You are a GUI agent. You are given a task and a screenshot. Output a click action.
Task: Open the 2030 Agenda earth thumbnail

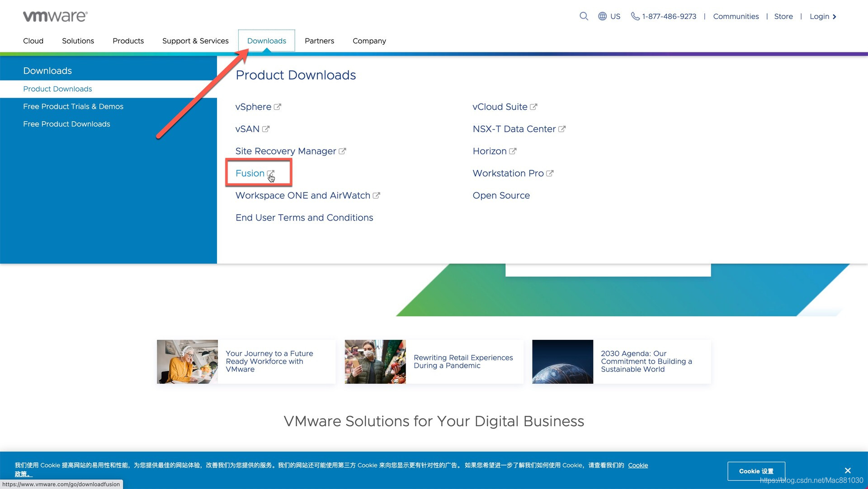562,362
